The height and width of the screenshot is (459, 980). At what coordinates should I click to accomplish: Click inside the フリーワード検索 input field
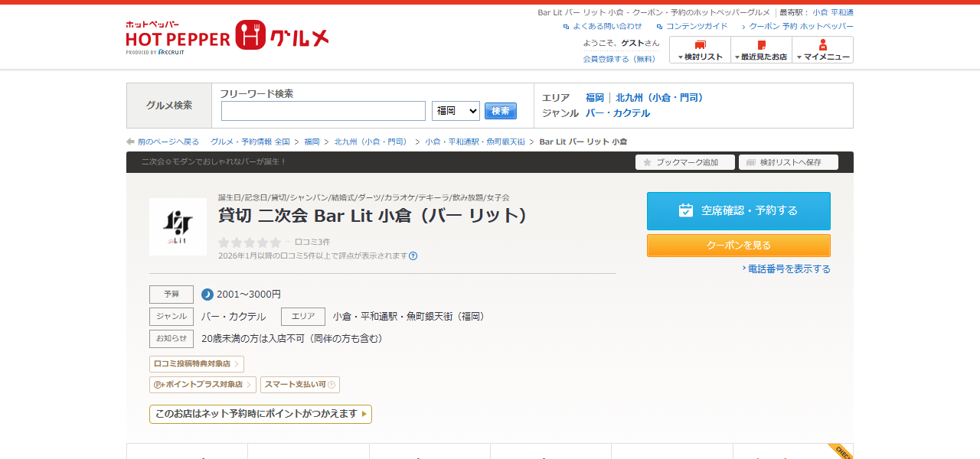[323, 111]
